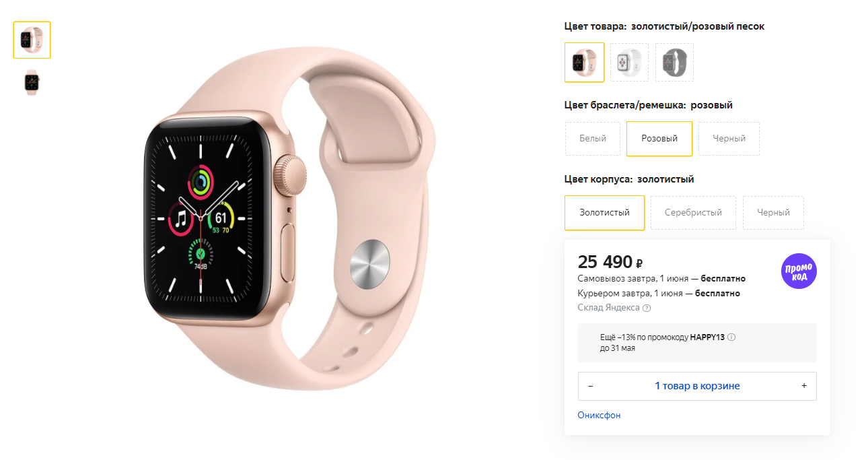Choose Черный strap color option
The image size is (868, 460).
pos(729,139)
